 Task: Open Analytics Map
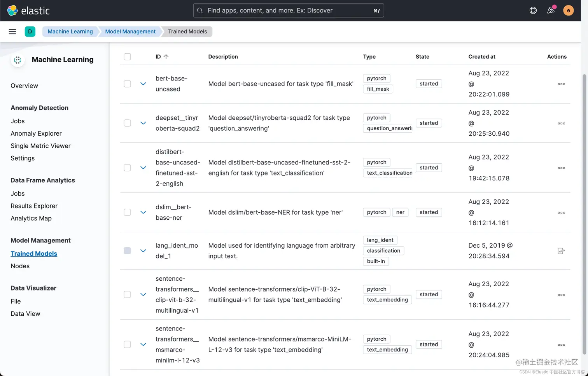(x=31, y=219)
